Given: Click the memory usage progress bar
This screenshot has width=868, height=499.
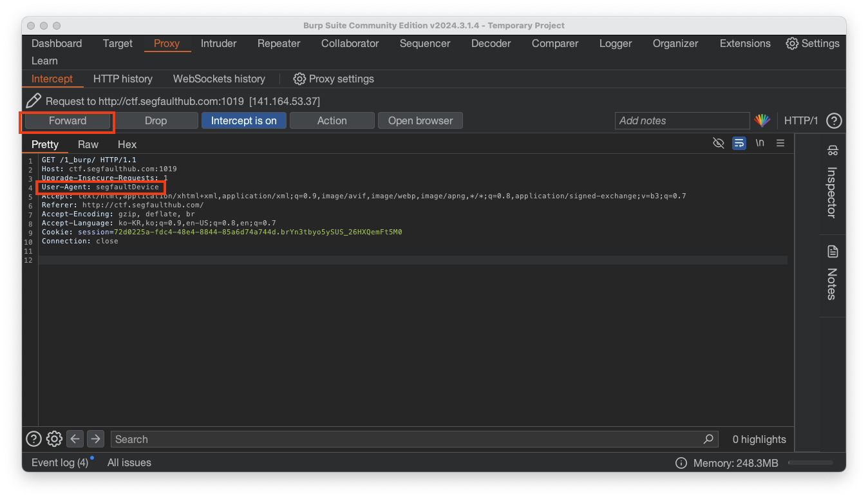Looking at the screenshot, I should (x=811, y=463).
